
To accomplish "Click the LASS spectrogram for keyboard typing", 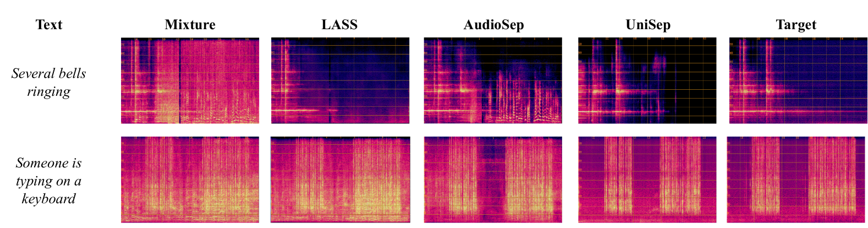I will click(340, 180).
